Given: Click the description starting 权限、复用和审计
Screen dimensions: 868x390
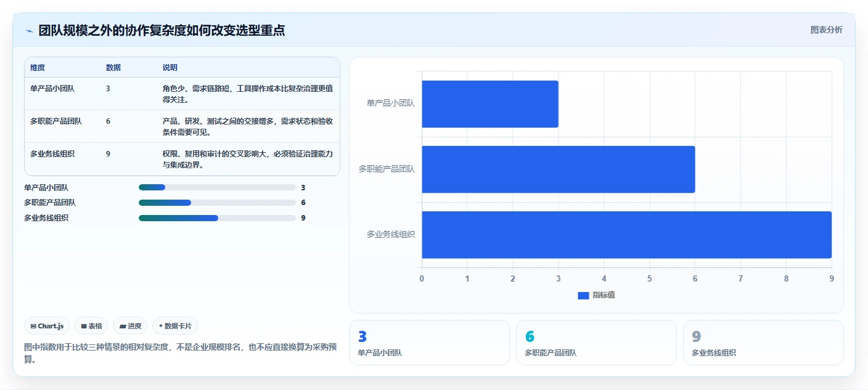Looking at the screenshot, I should point(248,159).
